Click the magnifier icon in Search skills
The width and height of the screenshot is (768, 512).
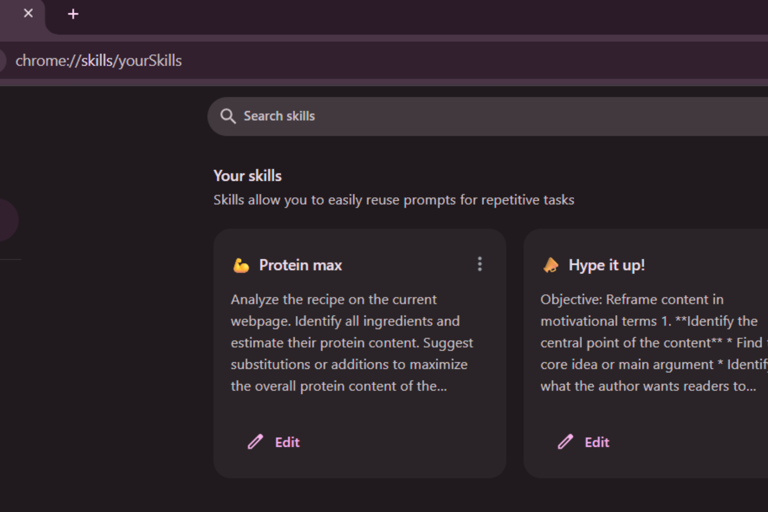coord(228,116)
